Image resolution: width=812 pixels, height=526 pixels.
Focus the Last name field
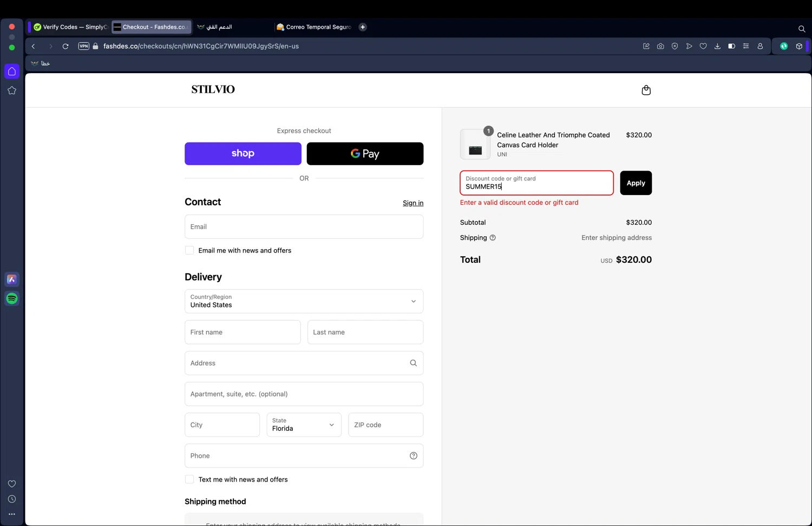[x=365, y=332]
